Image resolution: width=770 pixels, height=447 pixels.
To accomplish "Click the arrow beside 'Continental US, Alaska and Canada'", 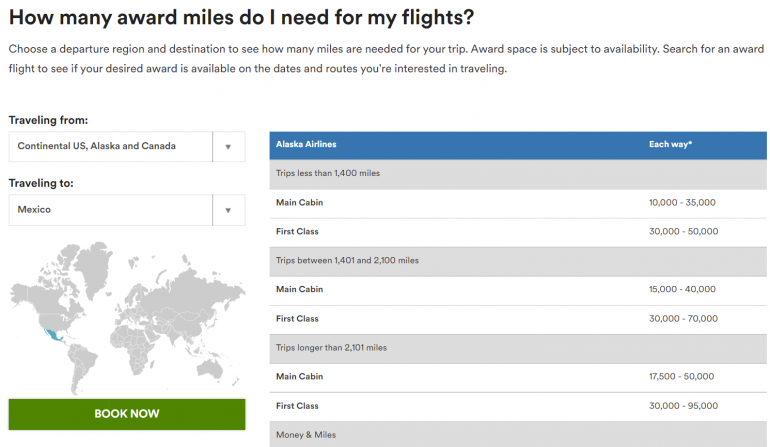I will (228, 146).
